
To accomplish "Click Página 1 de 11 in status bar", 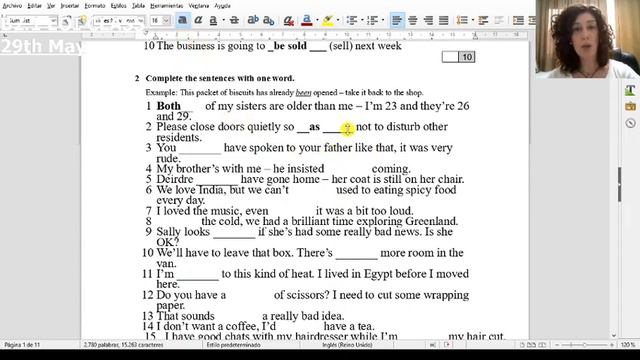I will pos(22,345).
